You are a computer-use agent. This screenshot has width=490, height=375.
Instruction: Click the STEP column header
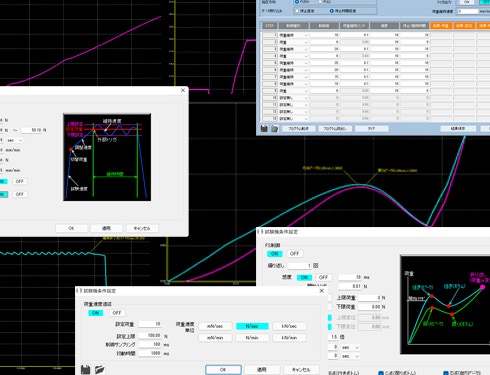point(269,26)
